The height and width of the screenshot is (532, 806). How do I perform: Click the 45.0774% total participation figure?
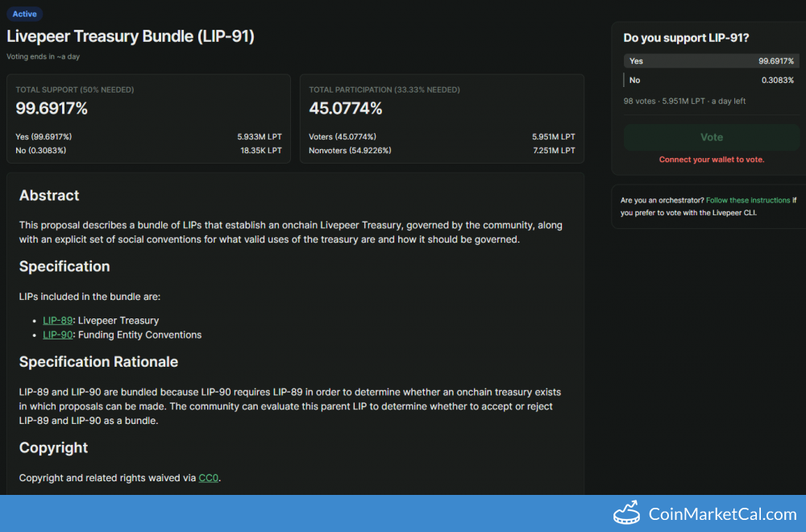346,108
